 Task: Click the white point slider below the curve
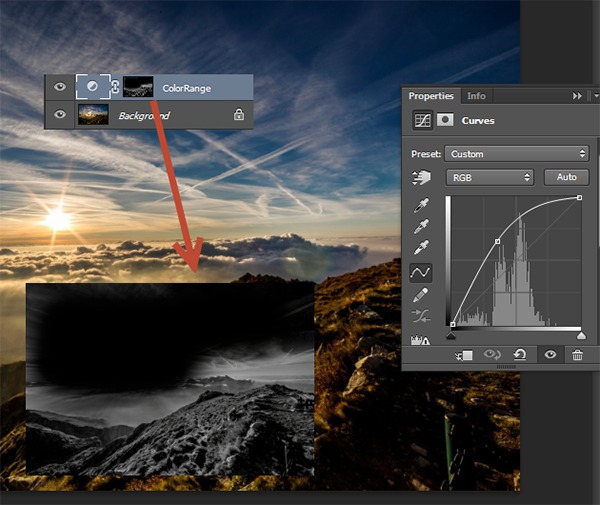click(x=581, y=335)
